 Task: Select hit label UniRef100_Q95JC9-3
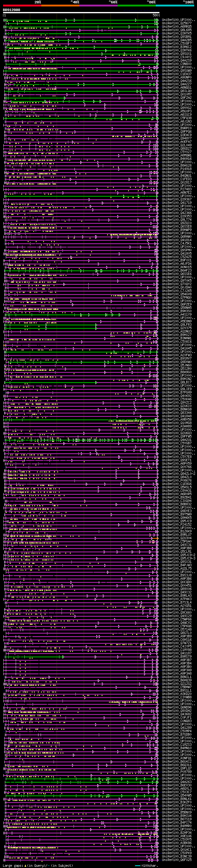[179, 558]
